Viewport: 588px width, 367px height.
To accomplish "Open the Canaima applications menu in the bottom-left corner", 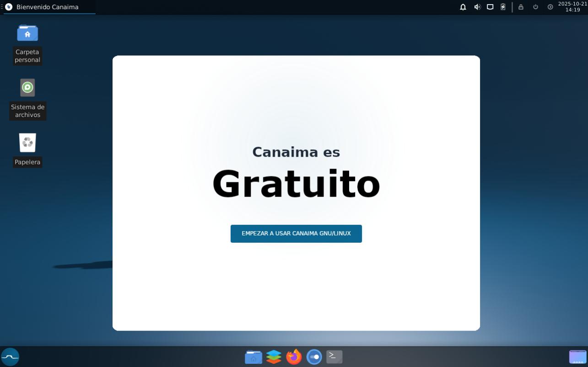I will click(x=10, y=356).
